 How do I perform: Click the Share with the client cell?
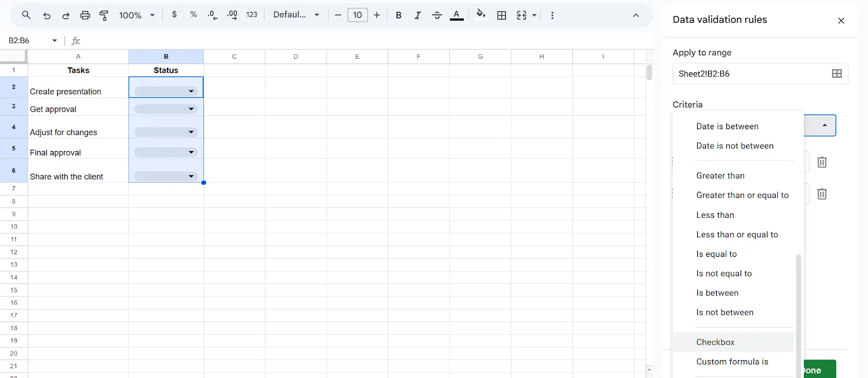click(x=78, y=171)
